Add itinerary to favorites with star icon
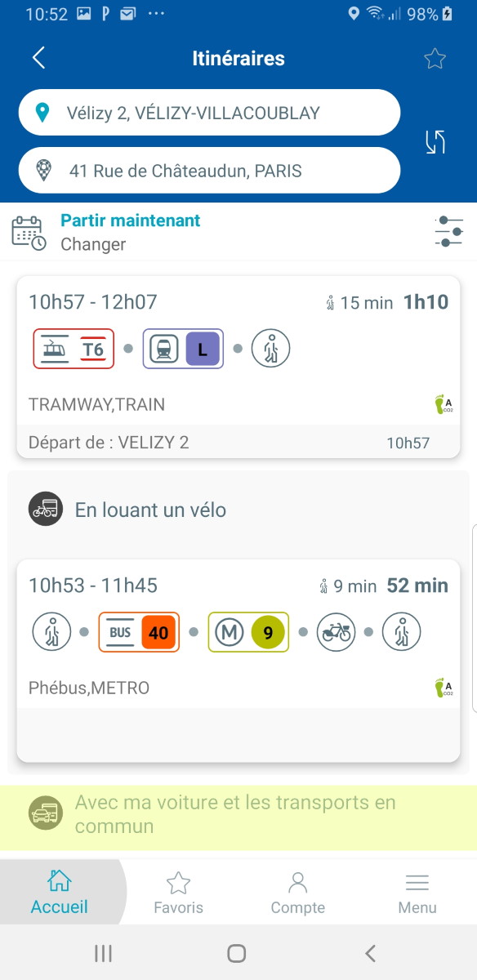477x980 pixels. tap(435, 59)
